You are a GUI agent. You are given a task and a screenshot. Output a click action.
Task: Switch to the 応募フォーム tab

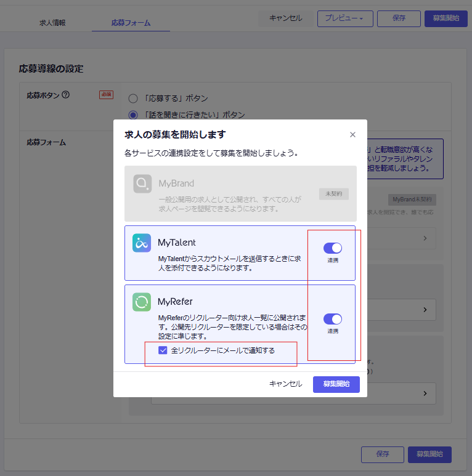[x=131, y=23]
